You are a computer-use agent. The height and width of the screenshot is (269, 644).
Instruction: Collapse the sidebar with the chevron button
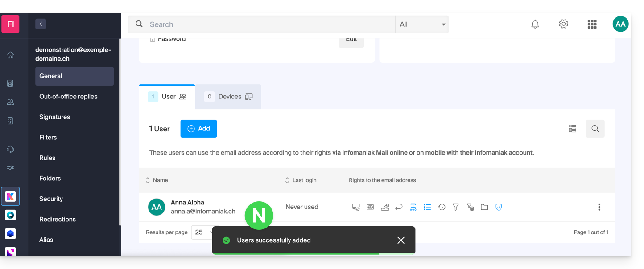[x=41, y=24]
